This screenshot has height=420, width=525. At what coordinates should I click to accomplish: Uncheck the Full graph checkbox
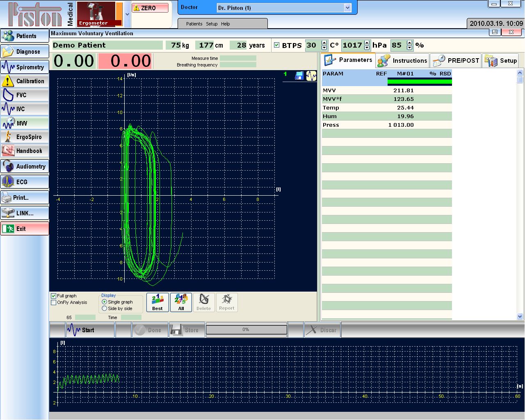[54, 296]
